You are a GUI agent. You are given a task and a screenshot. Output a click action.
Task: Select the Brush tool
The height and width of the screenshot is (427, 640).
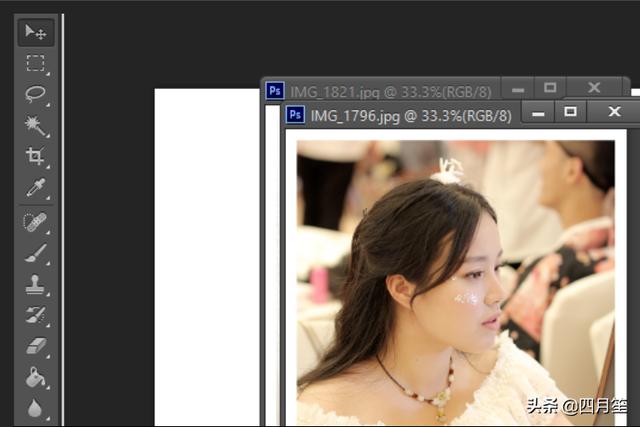(36, 253)
